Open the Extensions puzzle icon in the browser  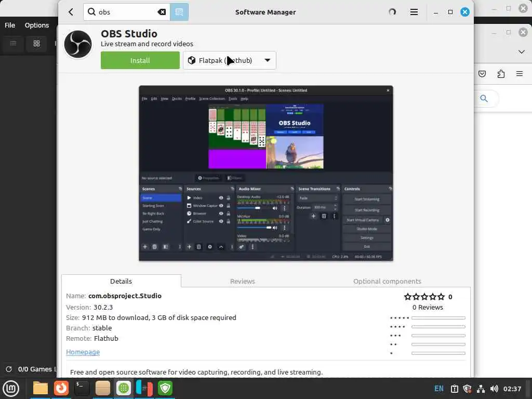coord(501,74)
